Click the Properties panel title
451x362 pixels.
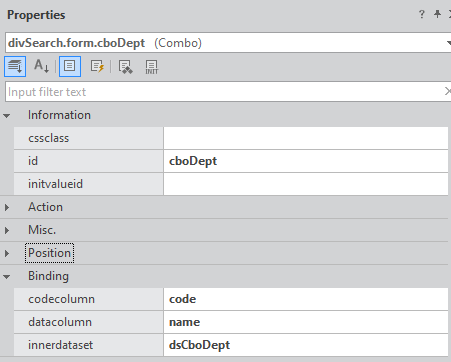(x=36, y=15)
